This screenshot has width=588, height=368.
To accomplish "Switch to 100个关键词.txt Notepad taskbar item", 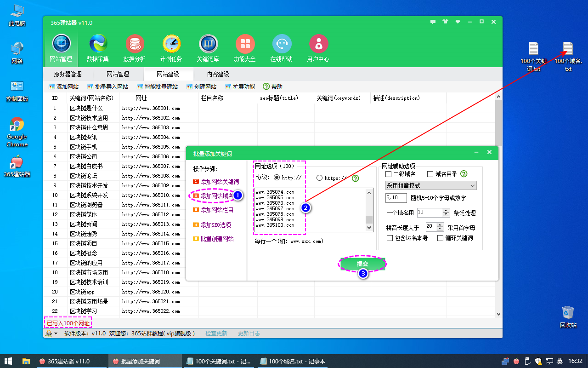I will point(219,361).
